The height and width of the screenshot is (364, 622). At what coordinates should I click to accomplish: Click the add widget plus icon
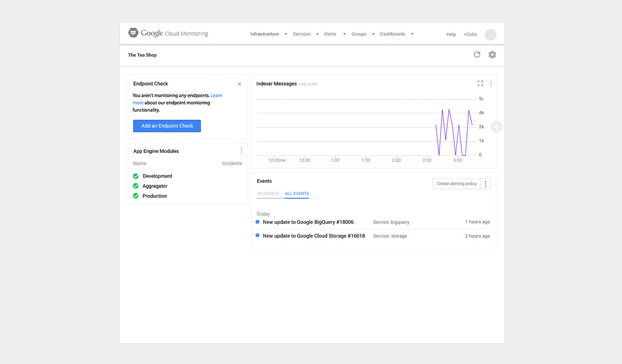click(497, 127)
